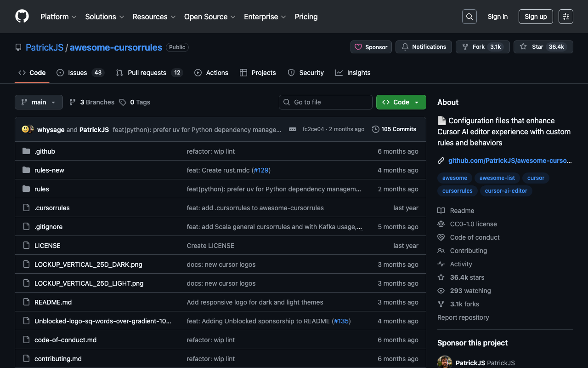Viewport: 588px width, 368px height.
Task: Click the ellipsis to expand commit message
Action: [x=293, y=129]
